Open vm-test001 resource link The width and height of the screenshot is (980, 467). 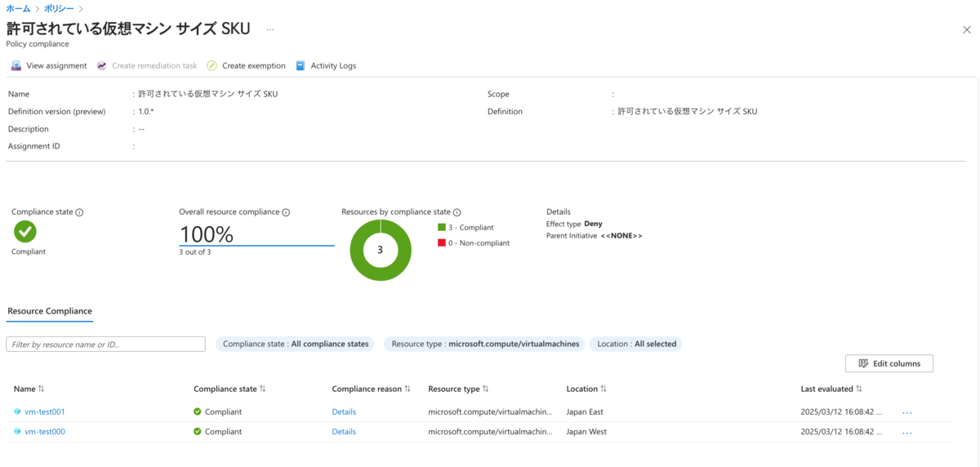point(45,411)
